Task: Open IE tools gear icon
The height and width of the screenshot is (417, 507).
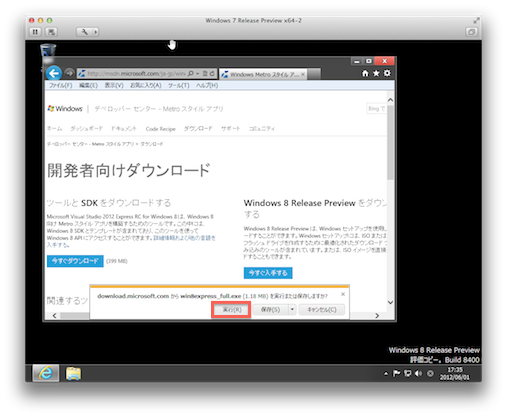Action: coord(387,73)
